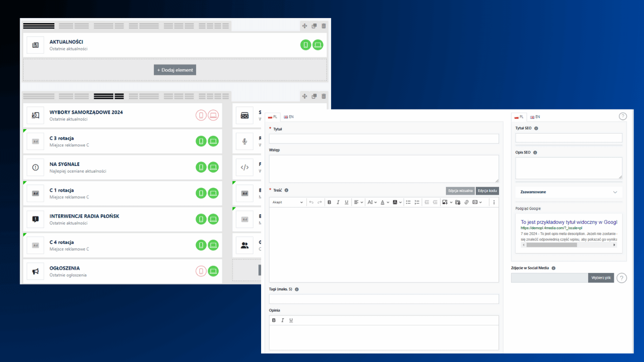Click Undo in the Treść editor toolbar
The image size is (644, 362).
[x=311, y=202]
